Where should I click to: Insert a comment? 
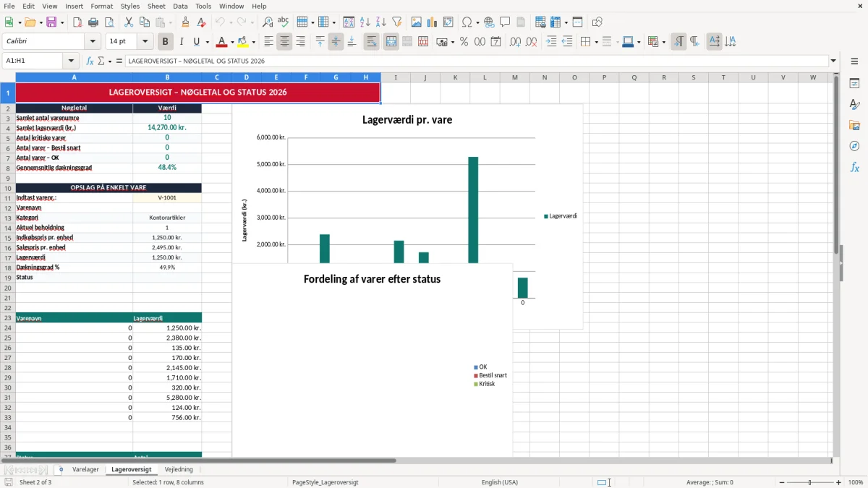pos(505,22)
